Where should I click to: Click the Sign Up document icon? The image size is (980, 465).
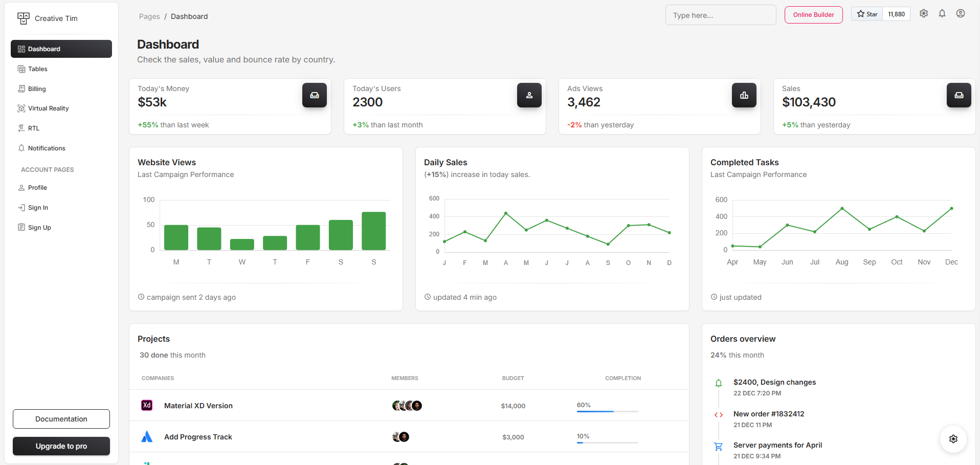click(x=21, y=227)
